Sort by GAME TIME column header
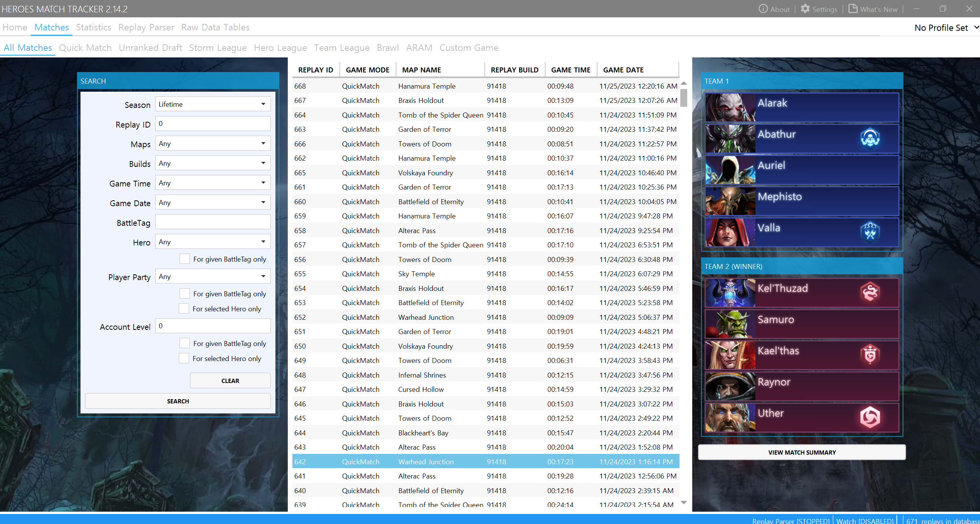The width and height of the screenshot is (980, 524). pos(571,70)
